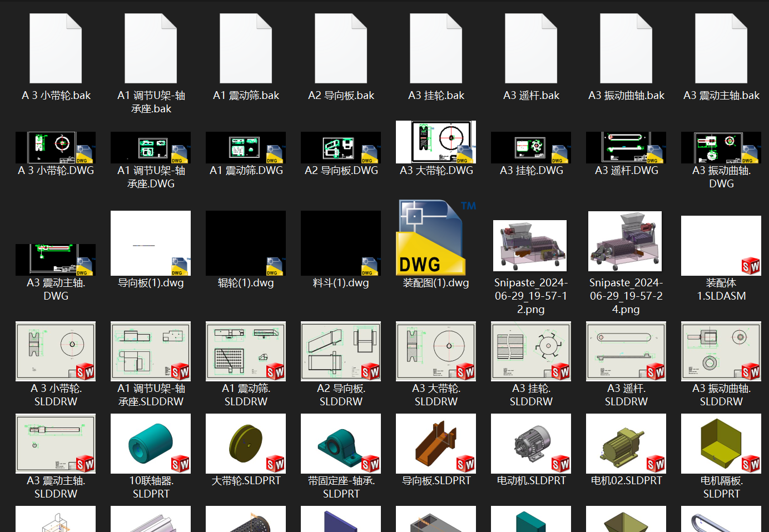Select the A3 振动曲轴.SLDDRW drawing thumbnail

click(721, 351)
